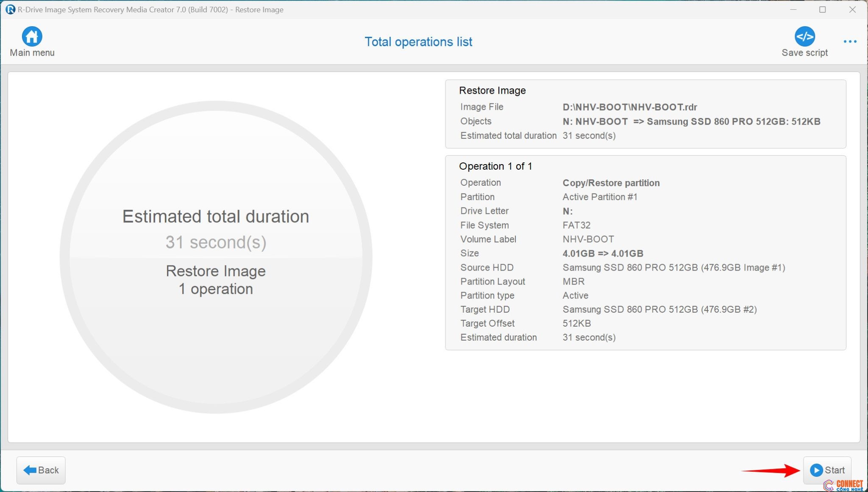This screenshot has height=492, width=868.
Task: Click the 'Total operations list' heading
Action: click(418, 42)
